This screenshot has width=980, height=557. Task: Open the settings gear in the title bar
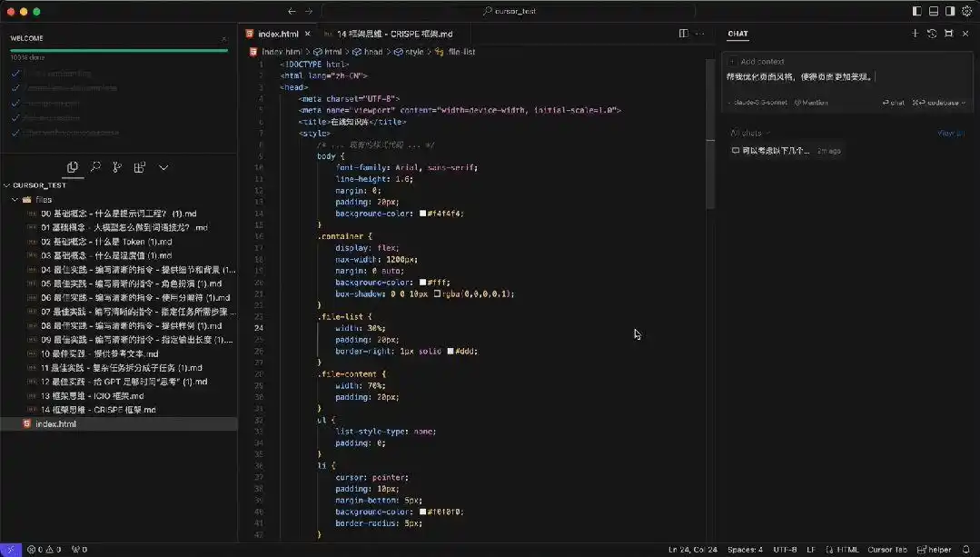coord(966,11)
